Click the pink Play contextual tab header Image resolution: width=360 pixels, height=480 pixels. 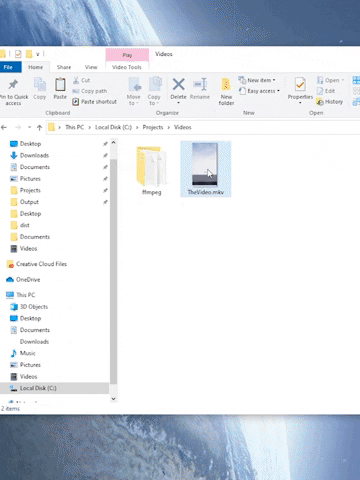click(127, 55)
